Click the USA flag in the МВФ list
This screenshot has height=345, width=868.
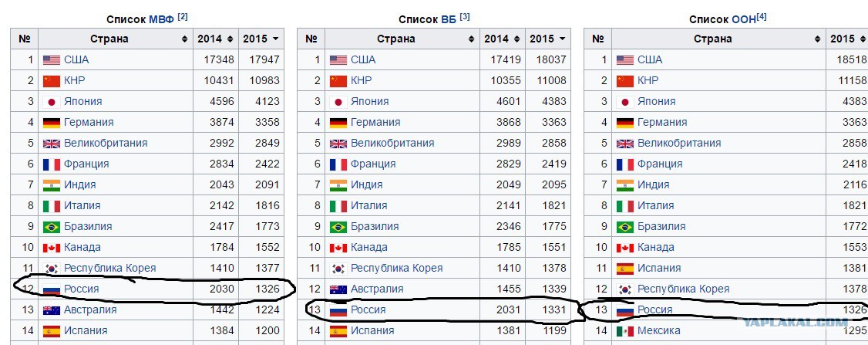click(x=52, y=60)
